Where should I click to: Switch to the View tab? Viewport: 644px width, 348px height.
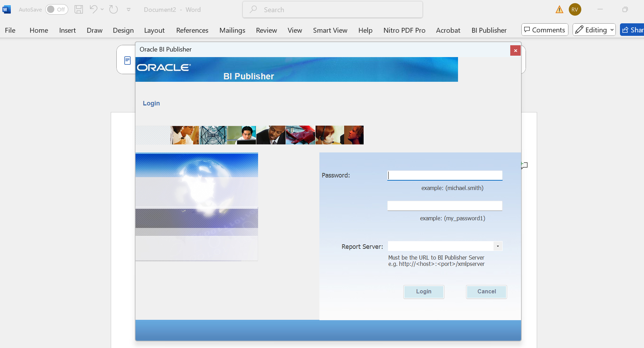click(x=295, y=30)
